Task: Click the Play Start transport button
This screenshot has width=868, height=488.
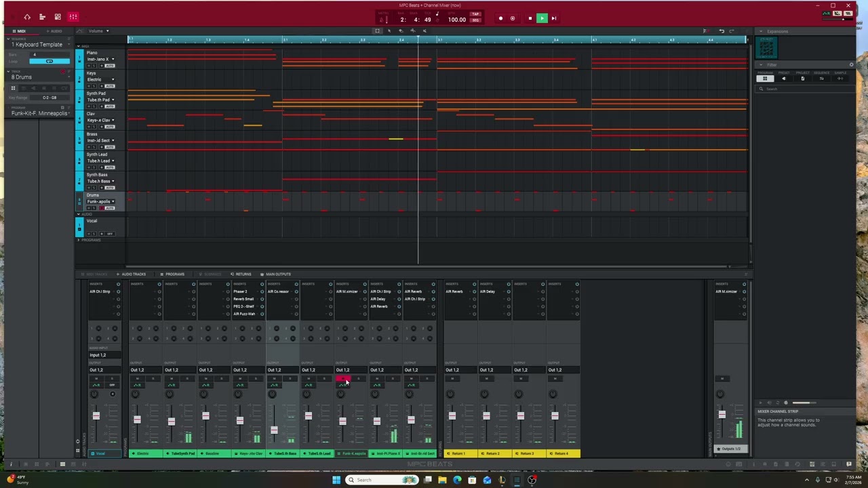Action: tap(554, 18)
